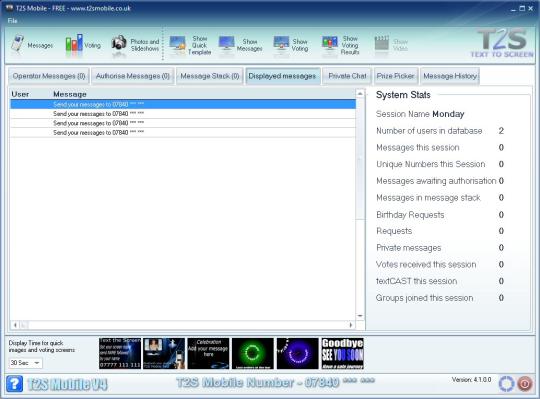The width and height of the screenshot is (540, 399).
Task: Minimize the T2S Mobile window
Action: [513, 9]
